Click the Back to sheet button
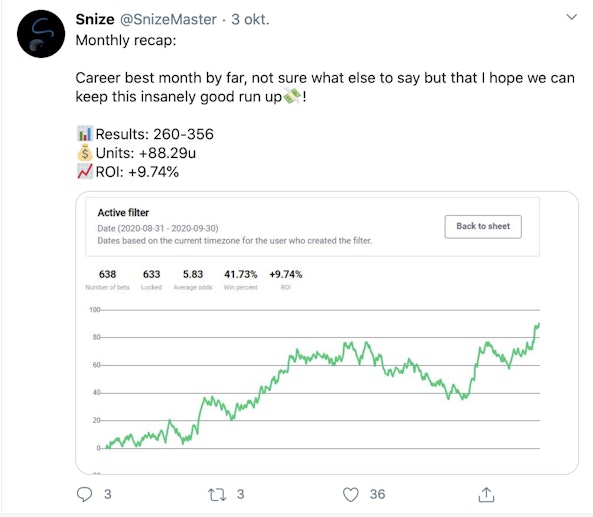Screen dimensions: 593x517 coord(483,227)
